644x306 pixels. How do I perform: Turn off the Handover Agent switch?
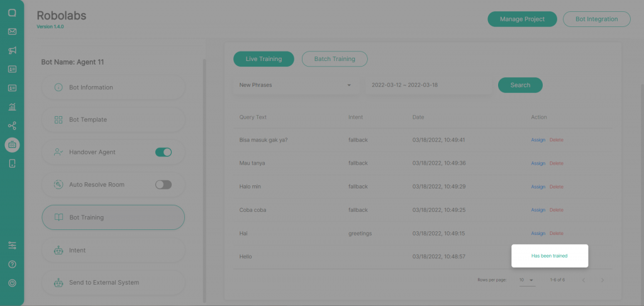click(x=164, y=152)
